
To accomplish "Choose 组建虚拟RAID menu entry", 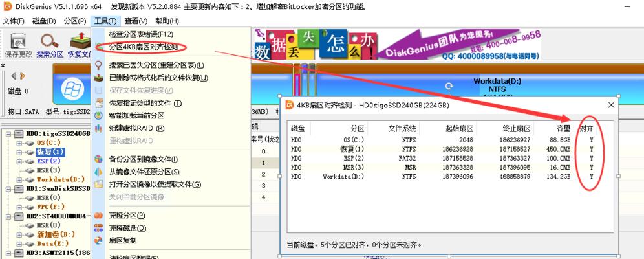I will (x=137, y=128).
